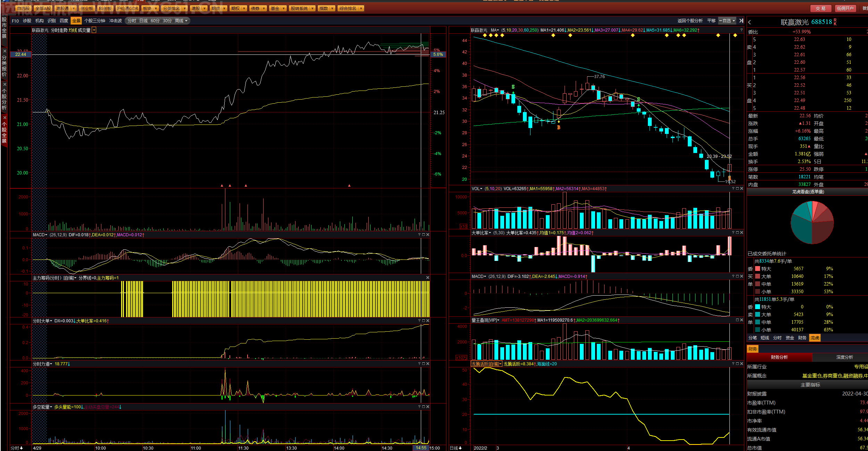Close the 量王叠现 indicator panel
The image size is (868, 451).
tap(741, 320)
